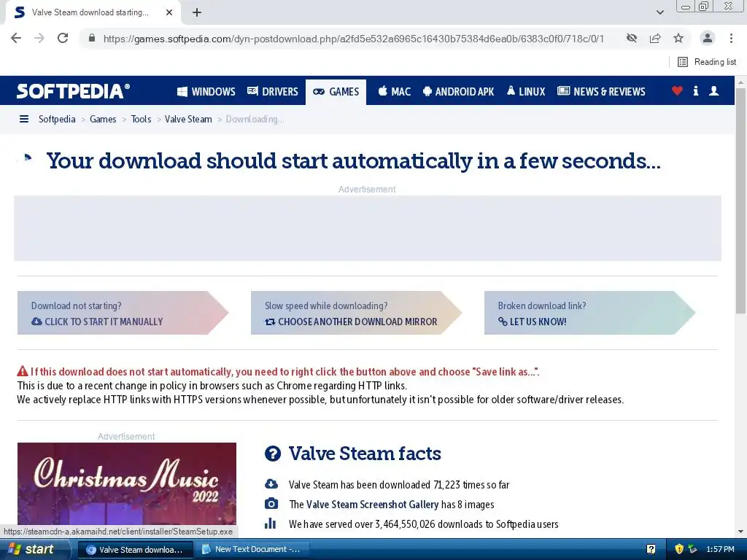Click the camera screenshot gallery icon
This screenshot has width=747, height=560.
coord(271,504)
